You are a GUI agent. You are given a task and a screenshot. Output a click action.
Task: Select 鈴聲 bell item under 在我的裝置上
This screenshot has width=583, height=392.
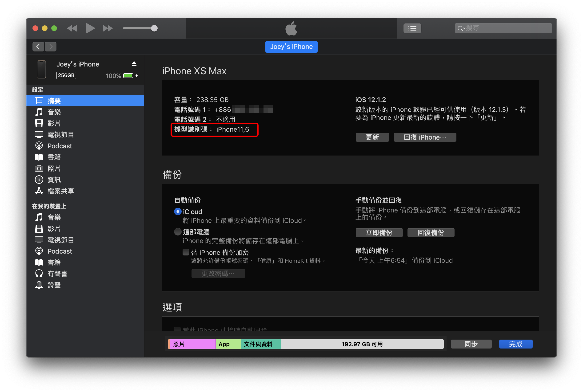tap(54, 285)
